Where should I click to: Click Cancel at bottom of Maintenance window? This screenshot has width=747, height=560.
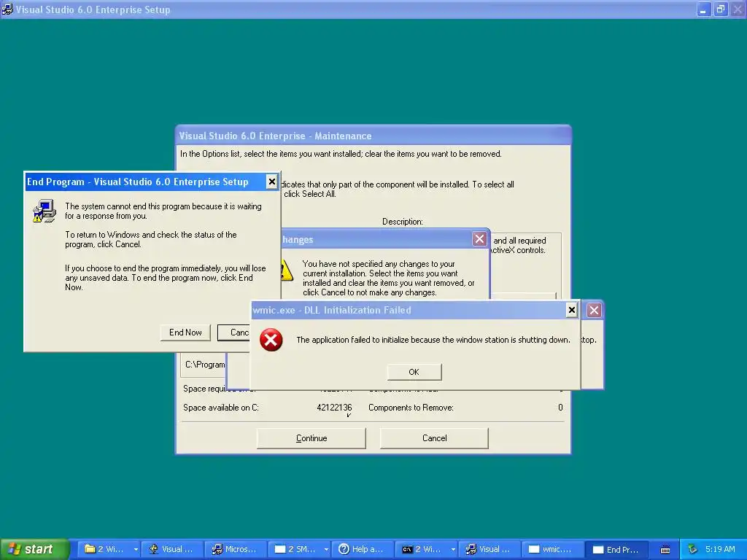click(x=435, y=438)
